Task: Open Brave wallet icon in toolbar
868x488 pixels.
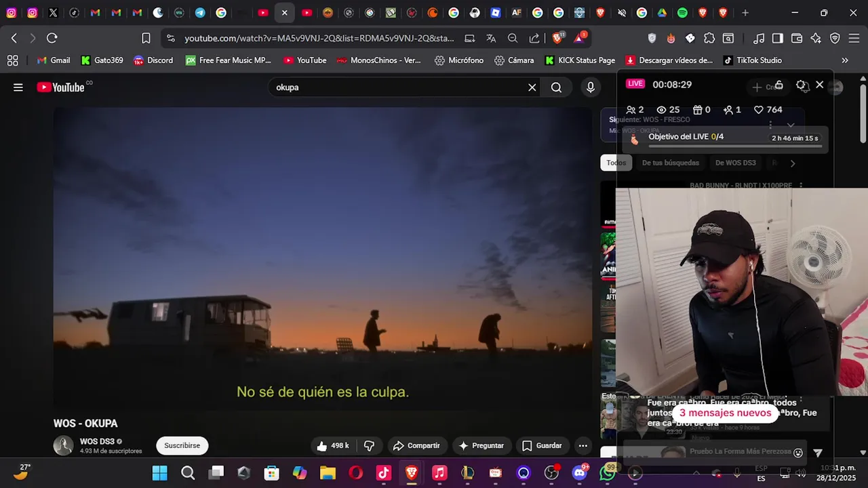Action: pos(797,39)
